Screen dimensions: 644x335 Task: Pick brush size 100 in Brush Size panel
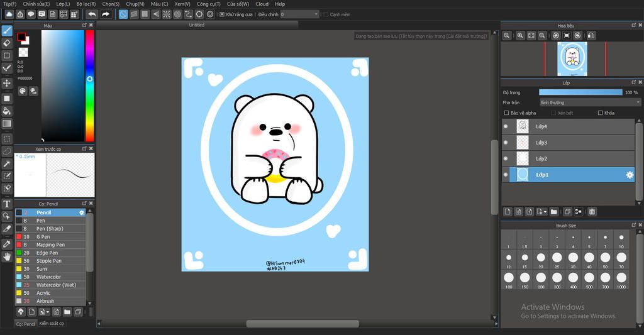(508, 279)
